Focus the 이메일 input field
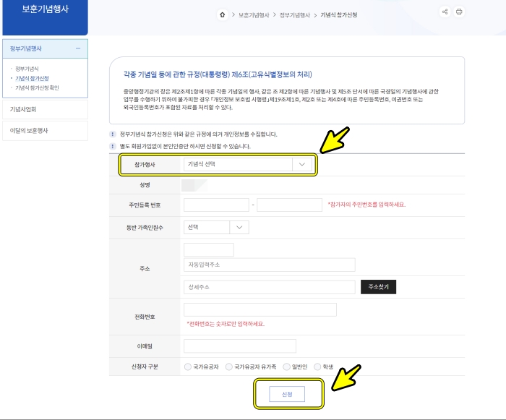The width and height of the screenshot is (506, 420). (x=240, y=346)
